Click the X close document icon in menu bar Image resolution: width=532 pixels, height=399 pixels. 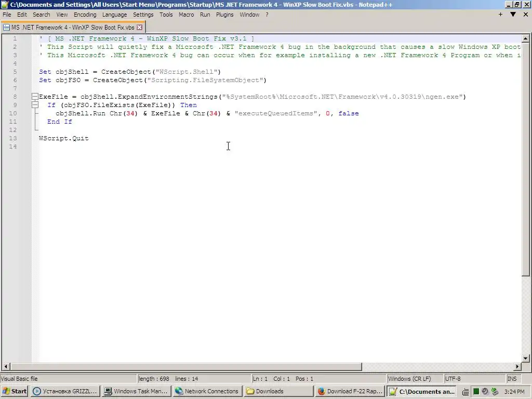(526, 14)
